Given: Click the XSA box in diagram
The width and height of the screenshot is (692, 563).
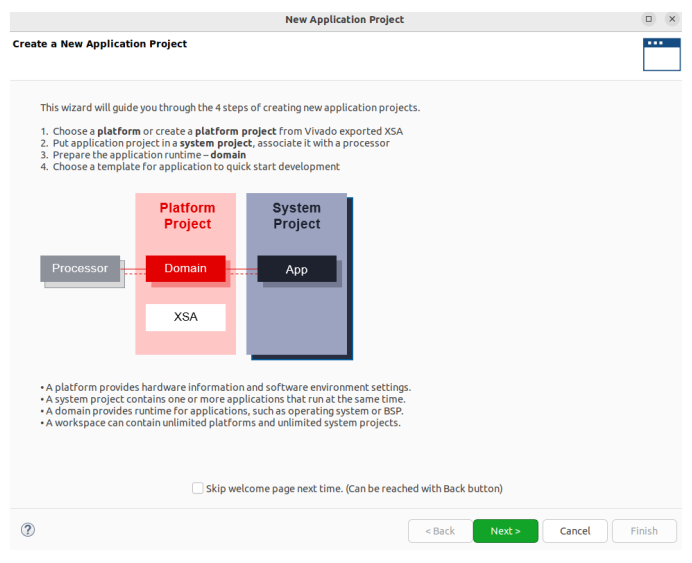Looking at the screenshot, I should pos(185,317).
